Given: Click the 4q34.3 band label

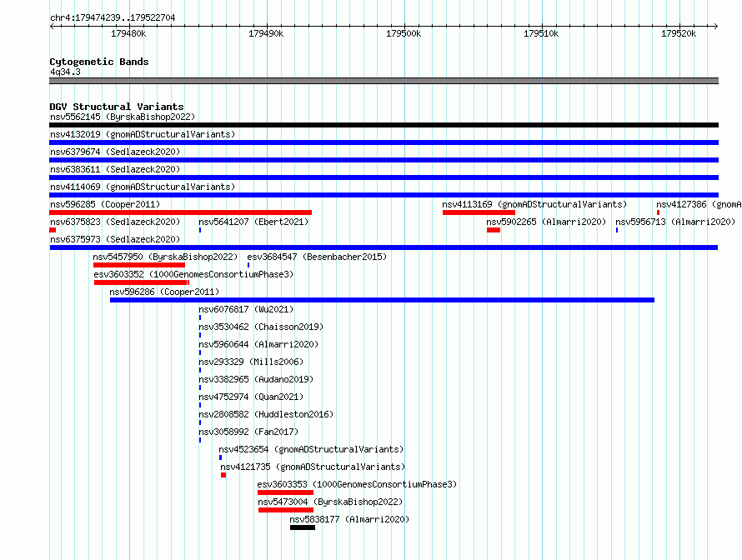Looking at the screenshot, I should [65, 72].
